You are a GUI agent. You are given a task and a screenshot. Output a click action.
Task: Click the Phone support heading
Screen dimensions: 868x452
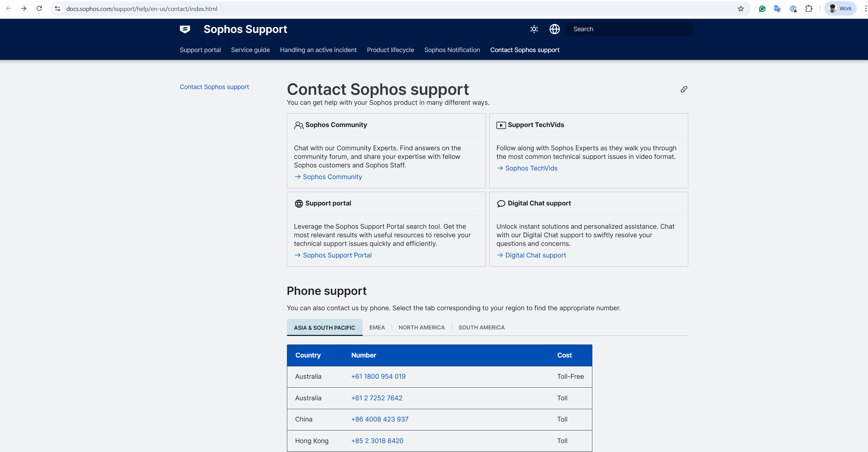[x=326, y=291]
